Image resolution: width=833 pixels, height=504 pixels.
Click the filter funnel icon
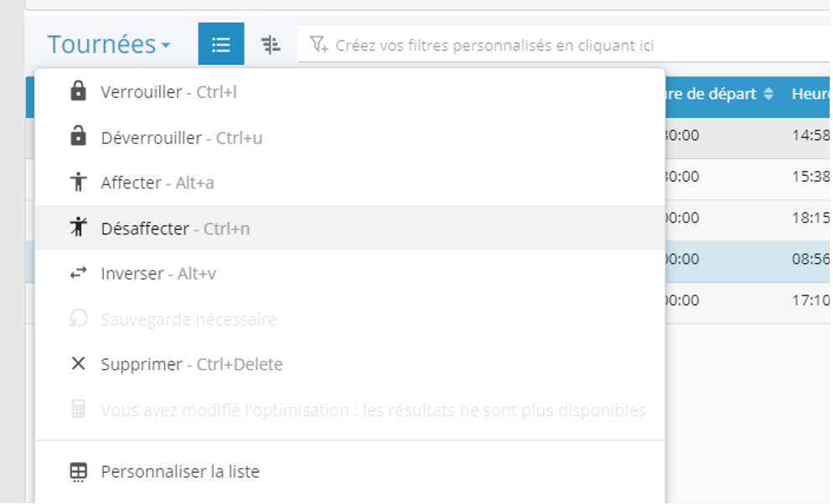(318, 44)
